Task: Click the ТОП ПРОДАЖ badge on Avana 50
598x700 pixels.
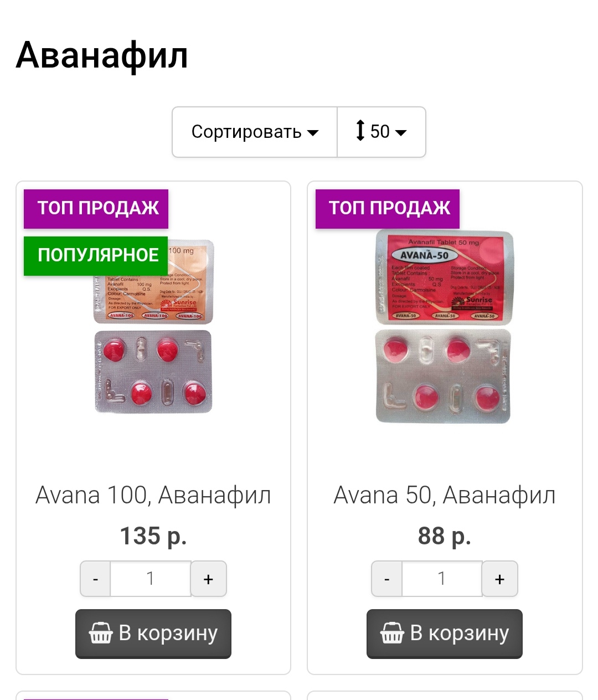Action: (x=387, y=208)
